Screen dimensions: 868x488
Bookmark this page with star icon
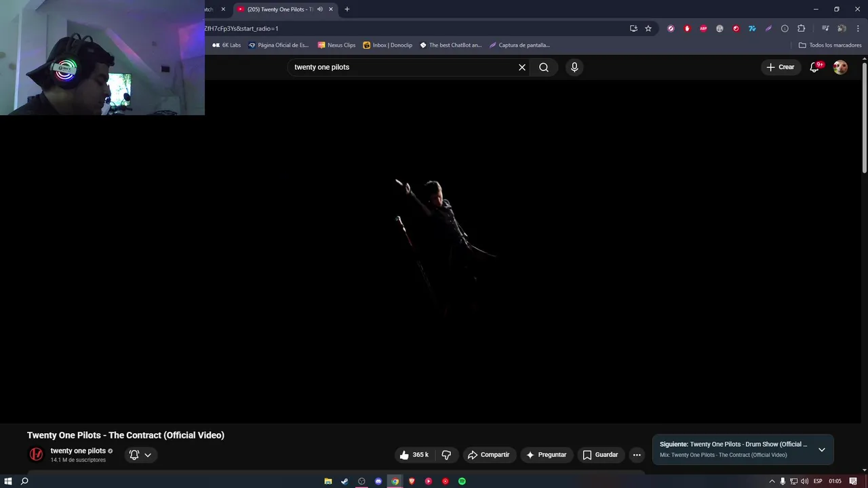648,28
